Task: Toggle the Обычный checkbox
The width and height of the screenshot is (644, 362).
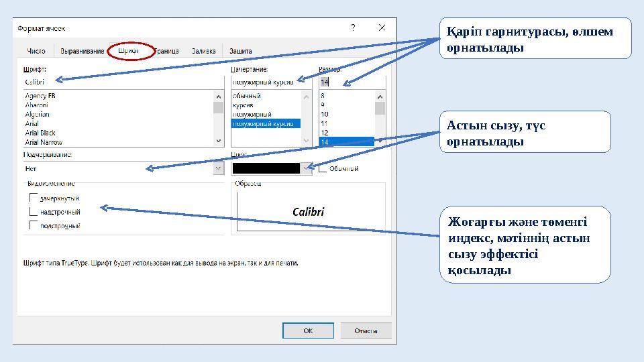Action: pyautogui.click(x=323, y=168)
